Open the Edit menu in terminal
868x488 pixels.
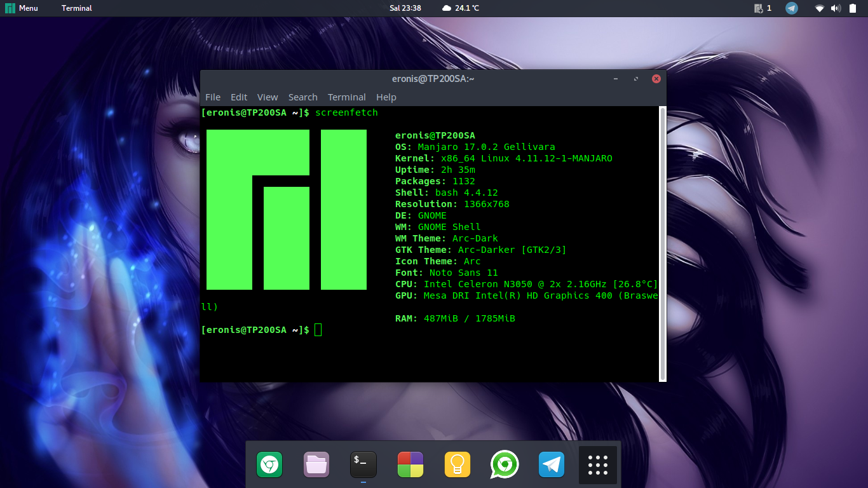(239, 97)
